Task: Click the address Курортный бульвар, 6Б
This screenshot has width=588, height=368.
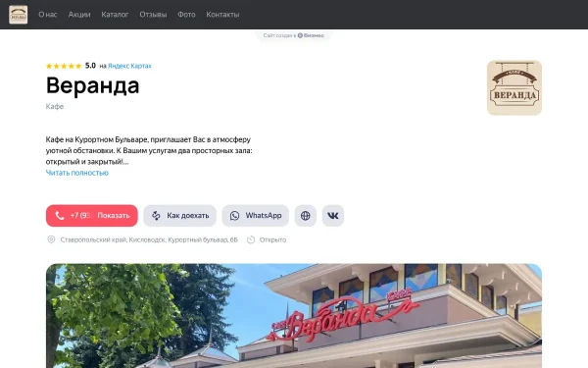Action: [149, 239]
